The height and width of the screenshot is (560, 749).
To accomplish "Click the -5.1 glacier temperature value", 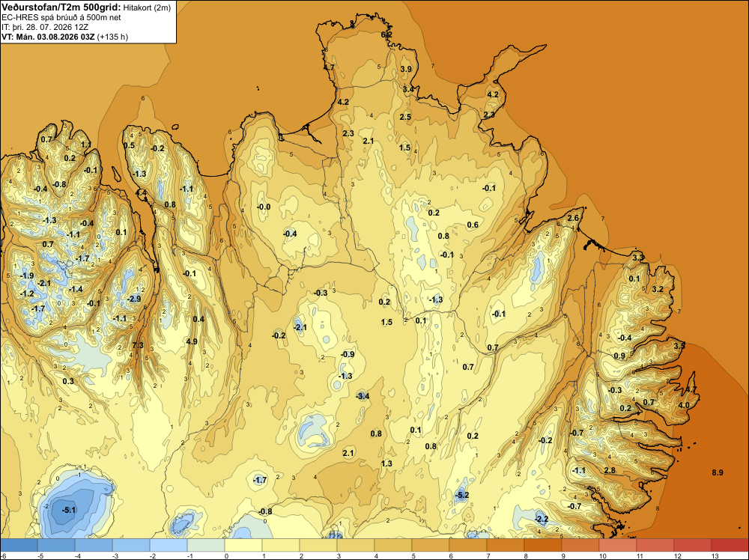I will [69, 510].
